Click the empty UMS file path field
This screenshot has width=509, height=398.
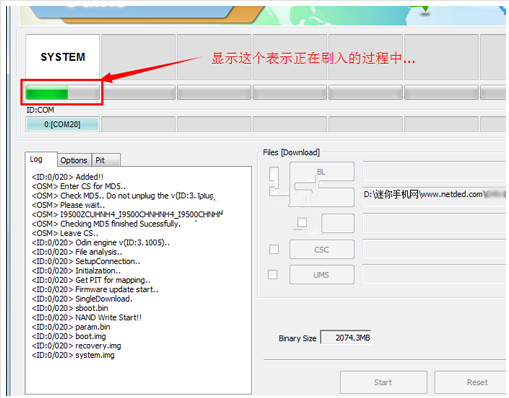tap(434, 275)
